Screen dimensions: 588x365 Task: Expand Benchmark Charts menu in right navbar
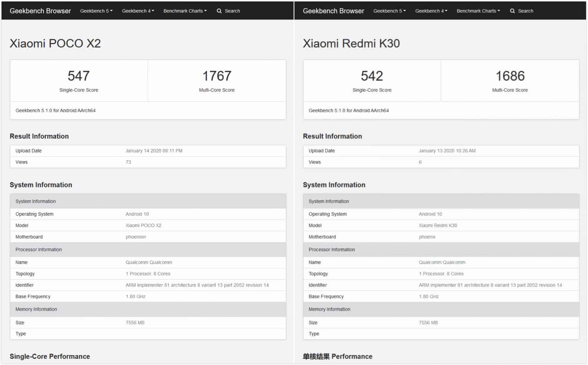click(478, 11)
